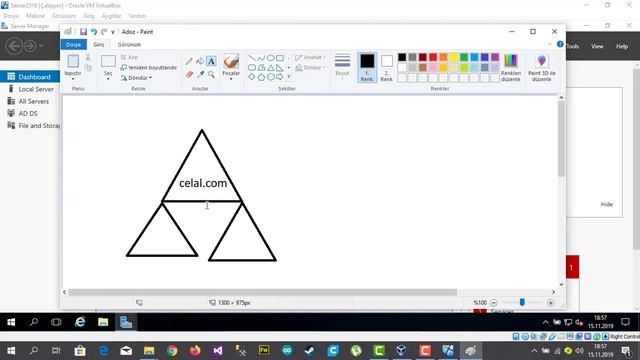
Task: Open Server Manager View menu
Action: click(597, 46)
